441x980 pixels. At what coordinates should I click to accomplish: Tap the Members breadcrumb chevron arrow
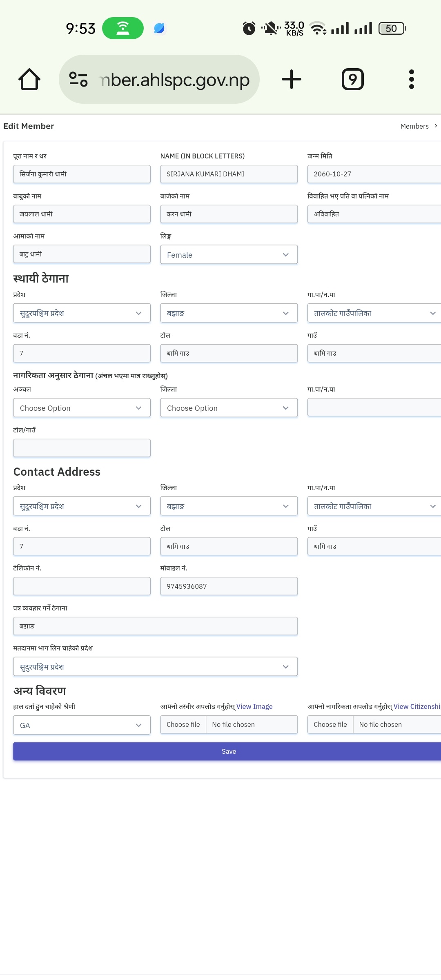436,126
